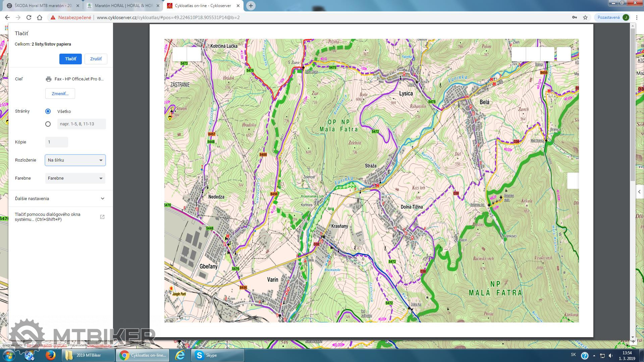This screenshot has width=644, height=362.
Task: Open Chrome three-dot menu
Action: (637, 17)
